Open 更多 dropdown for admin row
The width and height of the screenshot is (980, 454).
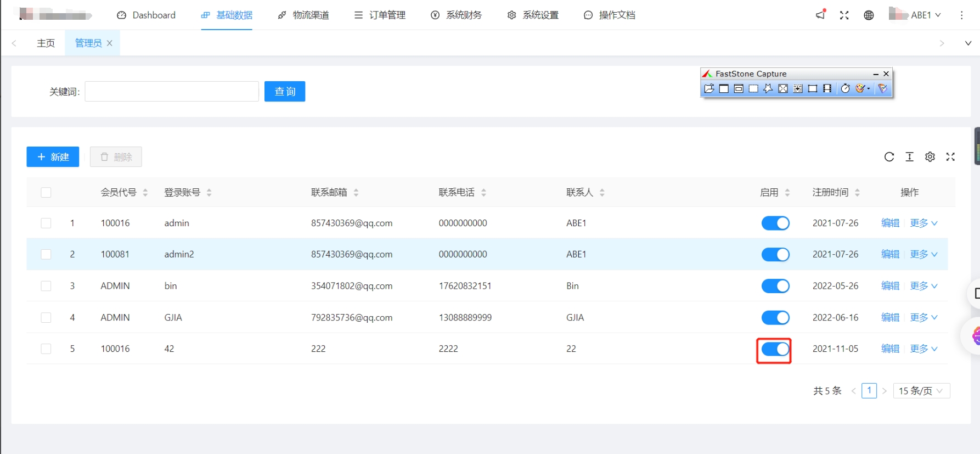tap(923, 223)
